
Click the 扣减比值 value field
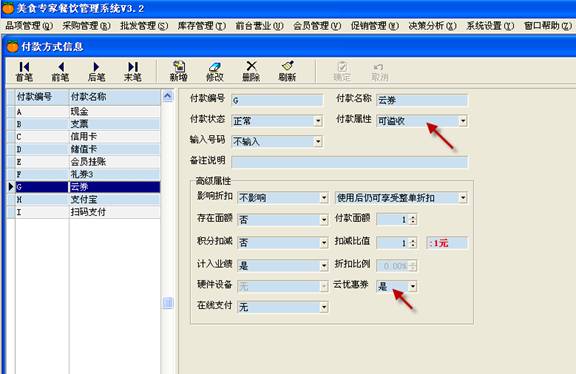[x=393, y=243]
